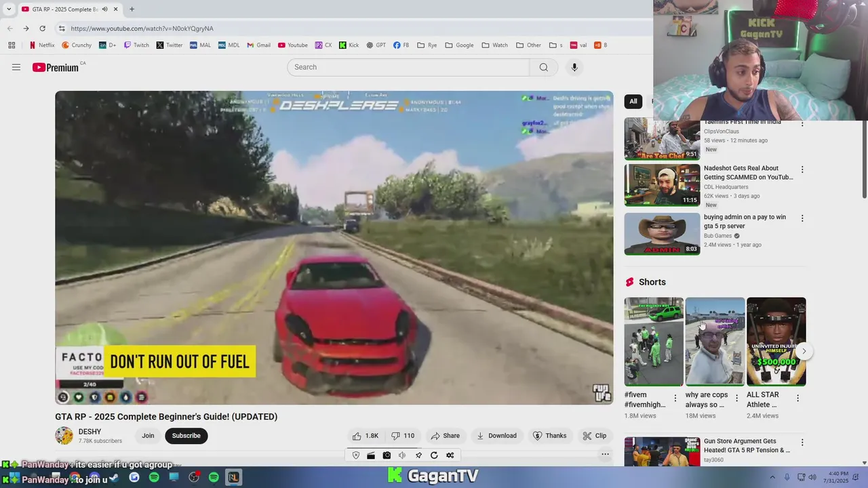The width and height of the screenshot is (868, 488).
Task: Mute the tab using its speaker icon
Action: pos(104,9)
